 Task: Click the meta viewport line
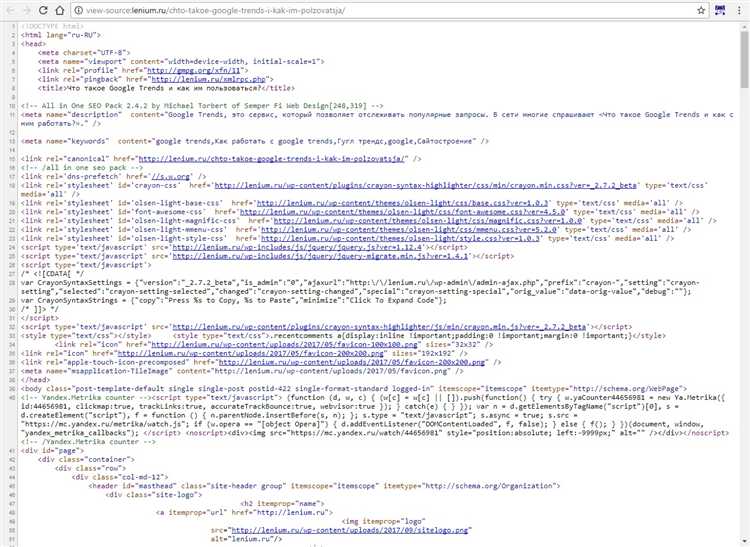pyautogui.click(x=181, y=62)
